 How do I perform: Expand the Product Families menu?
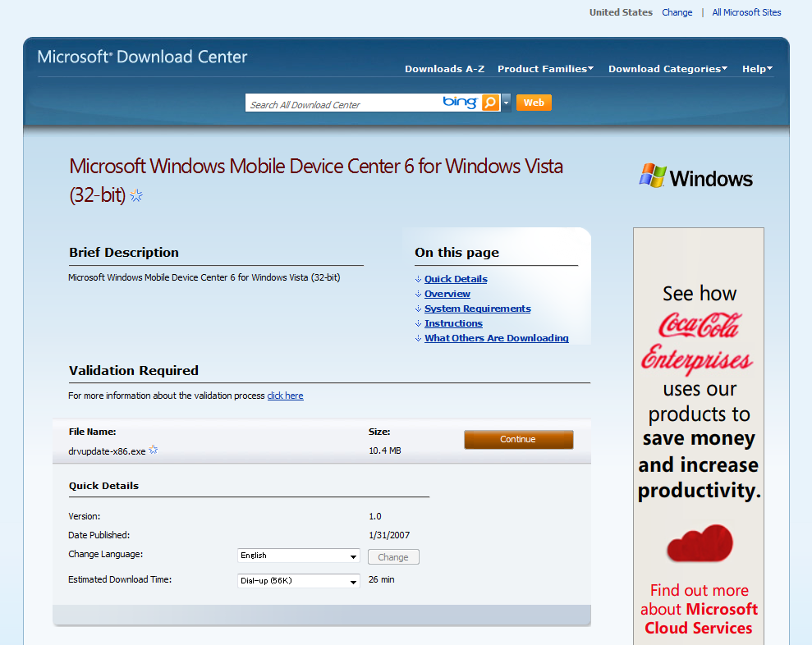click(x=545, y=69)
